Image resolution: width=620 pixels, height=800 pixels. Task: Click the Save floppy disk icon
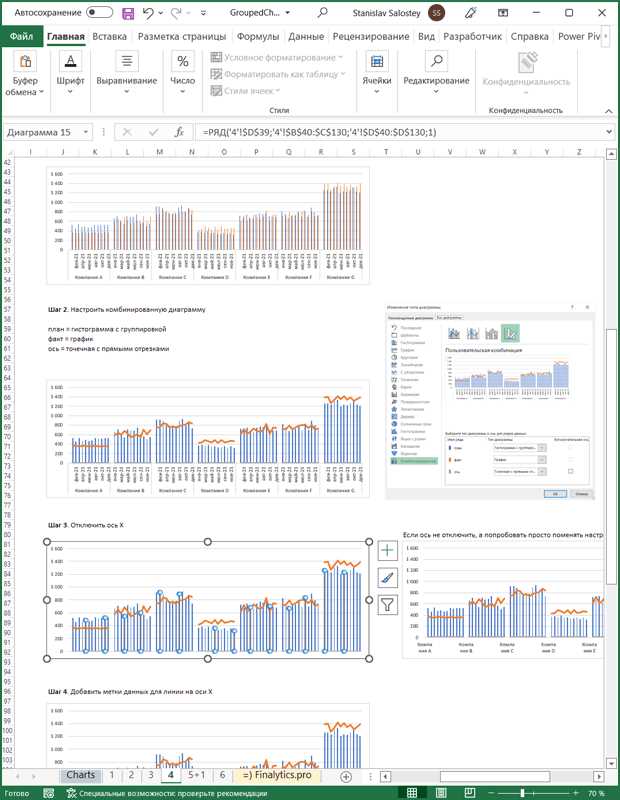(x=128, y=13)
